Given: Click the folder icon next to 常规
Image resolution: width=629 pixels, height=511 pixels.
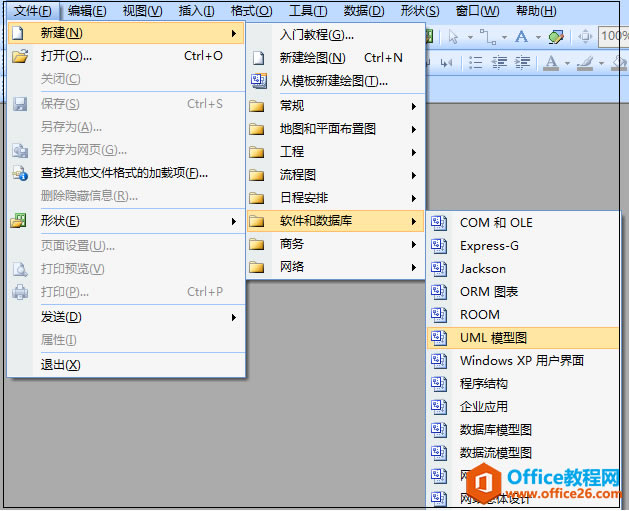Looking at the screenshot, I should pos(257,106).
